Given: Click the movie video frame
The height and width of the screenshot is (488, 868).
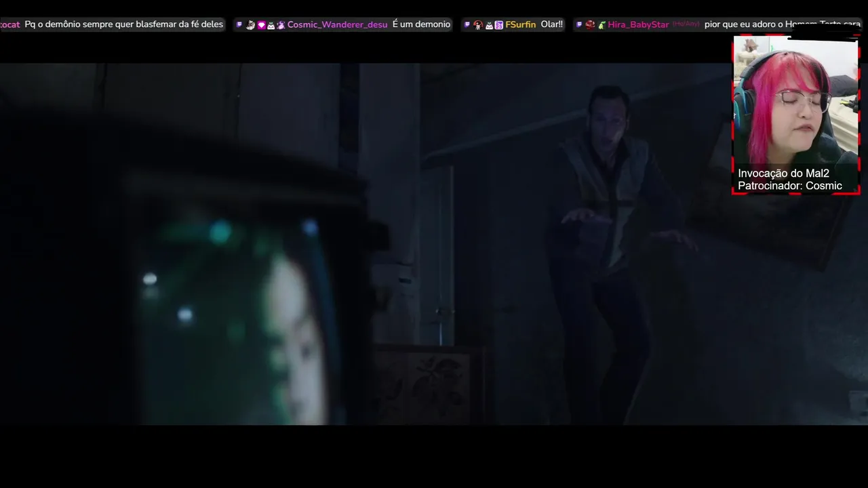Looking at the screenshot, I should coord(434,244).
